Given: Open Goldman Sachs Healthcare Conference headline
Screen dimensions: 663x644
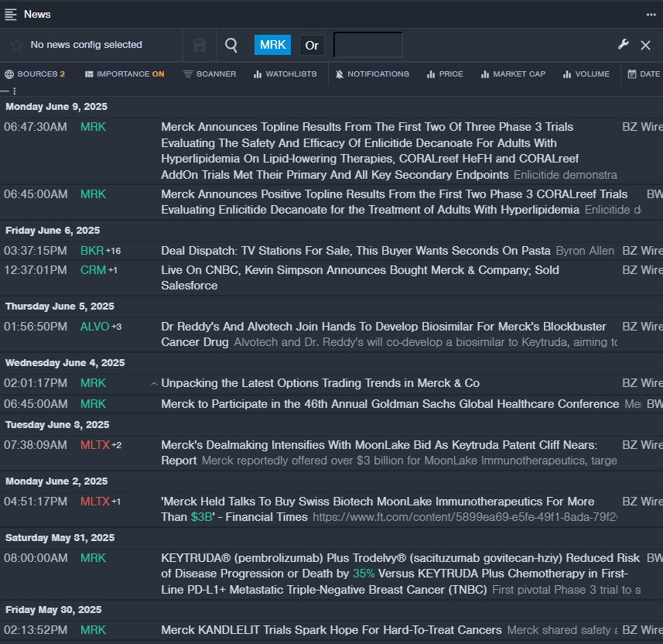Looking at the screenshot, I should point(390,404).
